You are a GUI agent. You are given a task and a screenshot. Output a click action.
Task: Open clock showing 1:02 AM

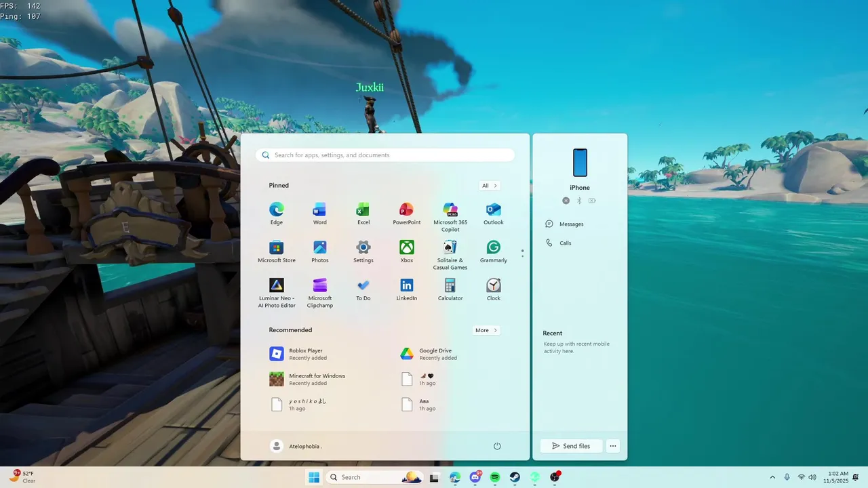pyautogui.click(x=836, y=477)
